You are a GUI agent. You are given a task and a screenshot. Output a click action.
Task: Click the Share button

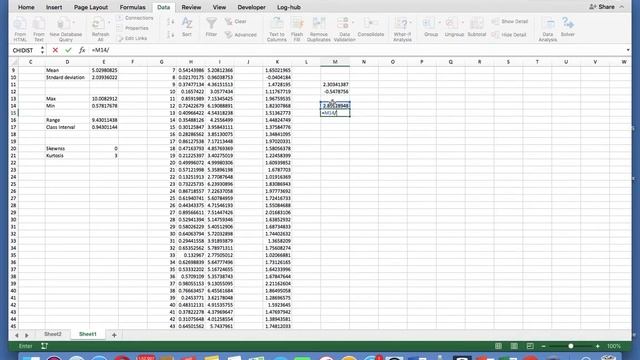tap(602, 7)
